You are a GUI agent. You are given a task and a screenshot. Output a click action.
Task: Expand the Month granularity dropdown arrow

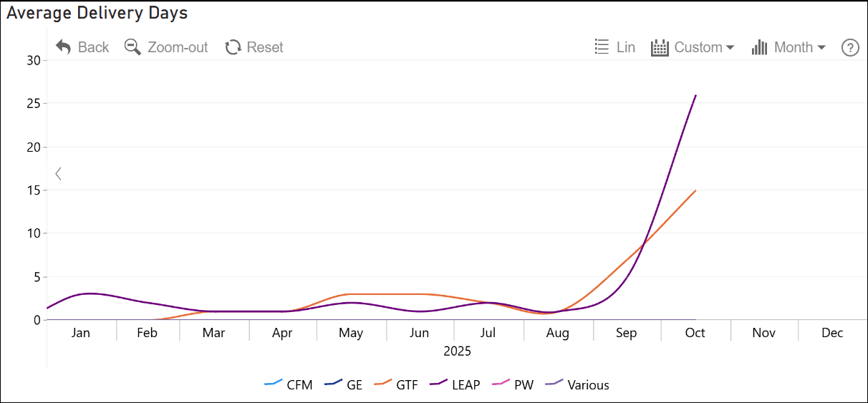pyautogui.click(x=821, y=47)
